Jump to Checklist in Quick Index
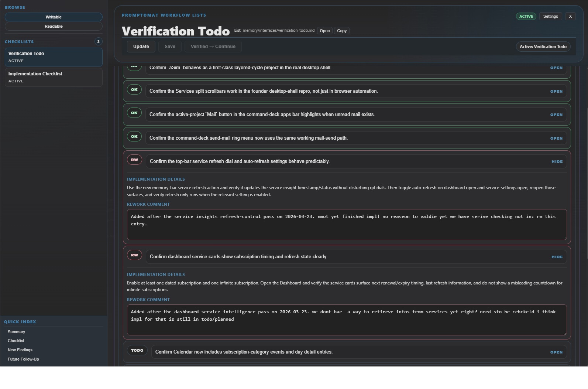Screen dimensions: 588x389 pyautogui.click(x=16, y=341)
